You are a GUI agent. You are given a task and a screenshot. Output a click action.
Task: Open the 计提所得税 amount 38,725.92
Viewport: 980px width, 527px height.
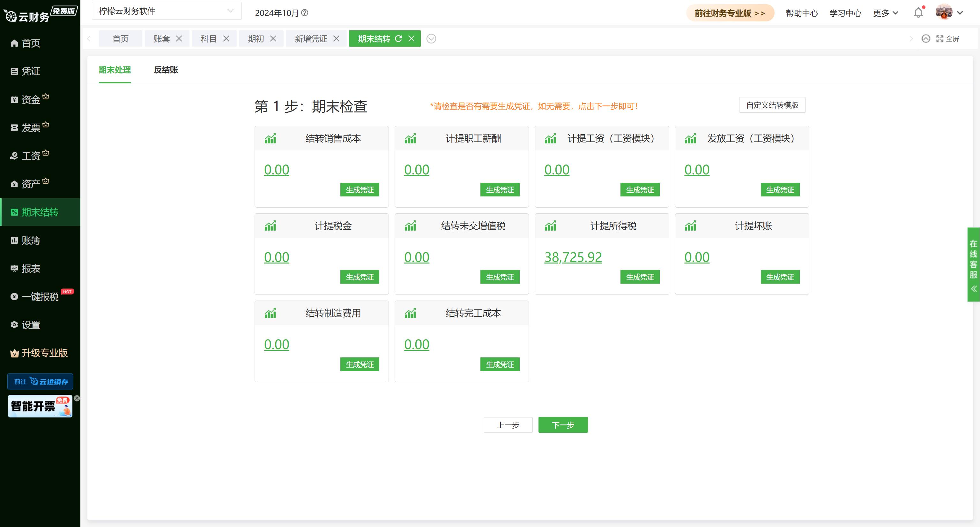coord(573,257)
